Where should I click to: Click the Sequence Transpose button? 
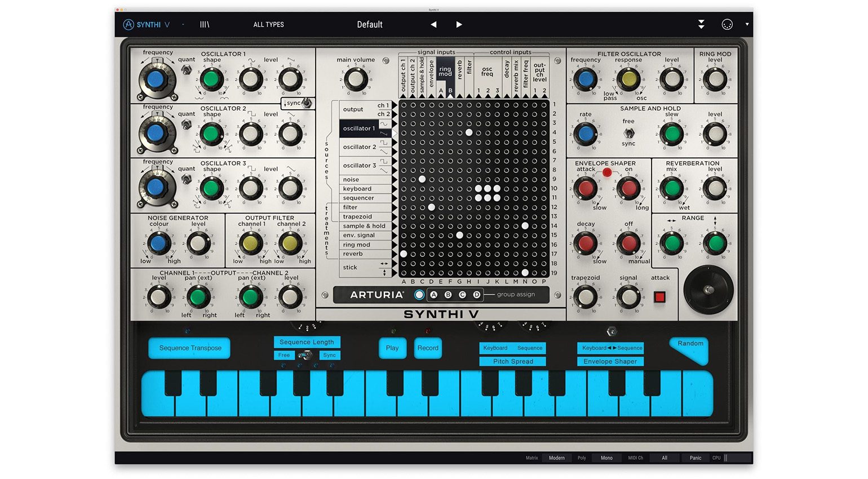tap(190, 348)
